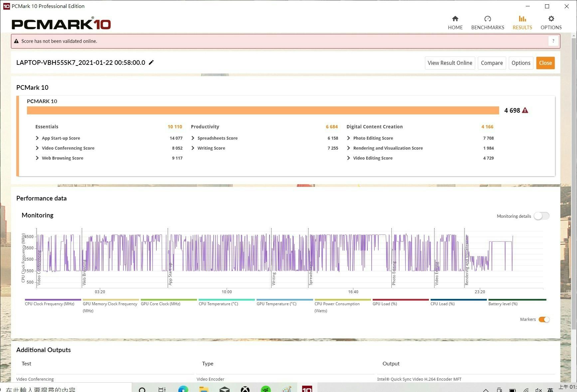Click the Wi-Fi network tray icon

(x=526, y=390)
